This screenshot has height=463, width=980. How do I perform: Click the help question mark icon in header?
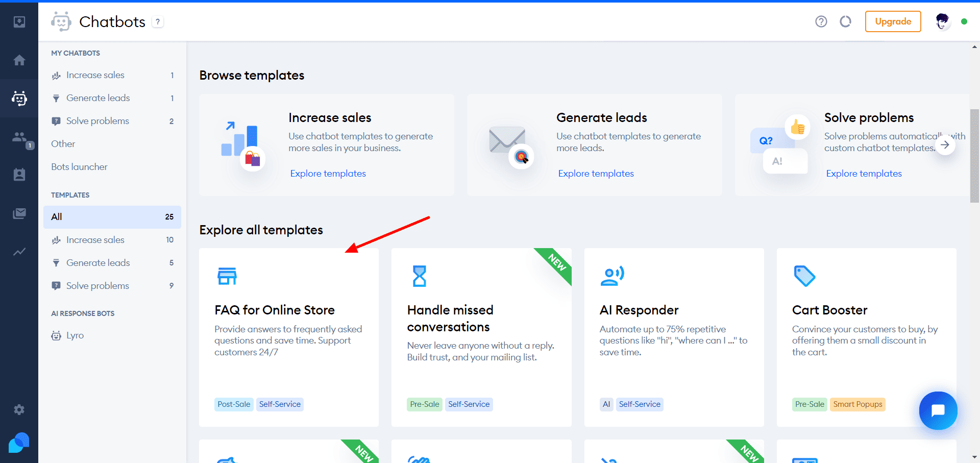coord(821,21)
